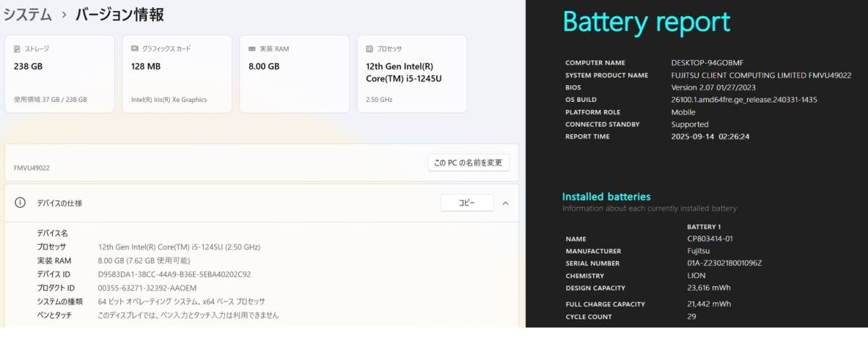Open the 実装 RAM 8.00 GB card
The width and height of the screenshot is (868, 339).
click(x=294, y=74)
